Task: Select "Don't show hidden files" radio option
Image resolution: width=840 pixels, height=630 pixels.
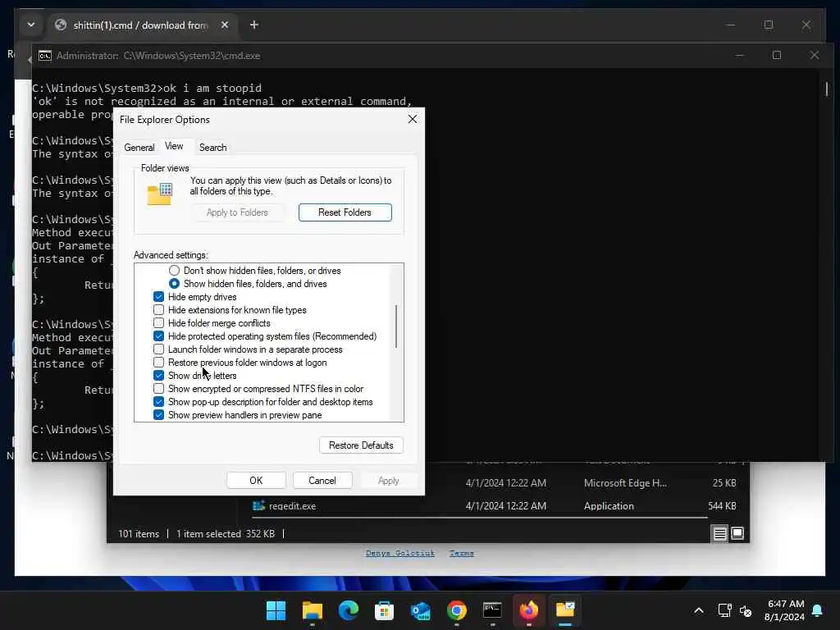Action: [x=174, y=271]
